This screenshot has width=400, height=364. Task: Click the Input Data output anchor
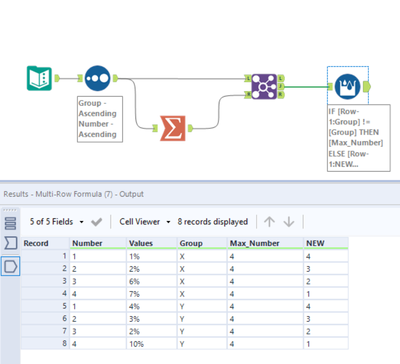[57, 78]
